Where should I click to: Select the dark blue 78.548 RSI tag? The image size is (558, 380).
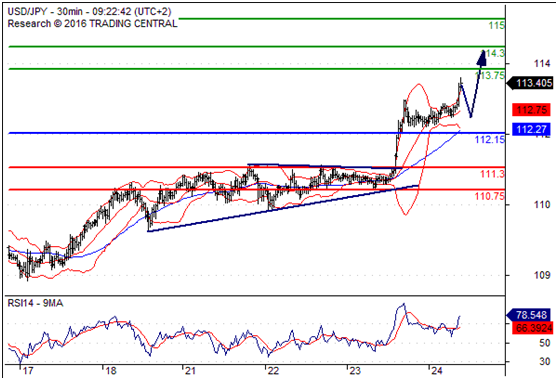click(529, 315)
